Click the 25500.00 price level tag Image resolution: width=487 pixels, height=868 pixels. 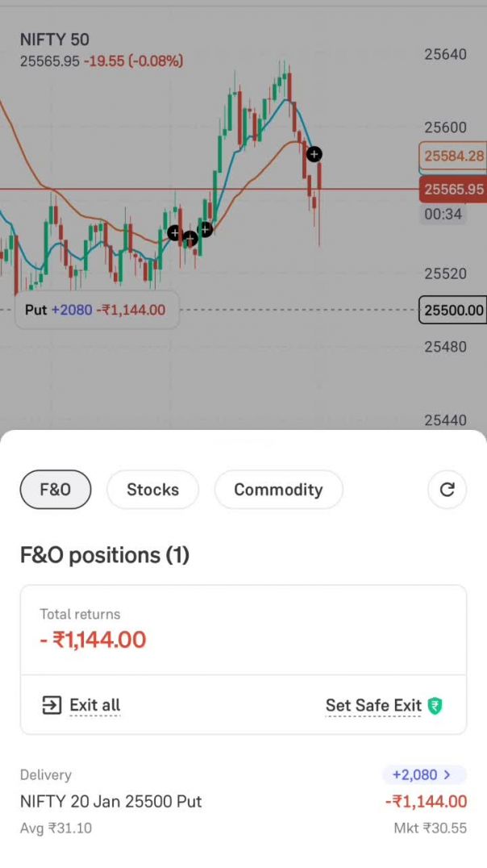453,311
